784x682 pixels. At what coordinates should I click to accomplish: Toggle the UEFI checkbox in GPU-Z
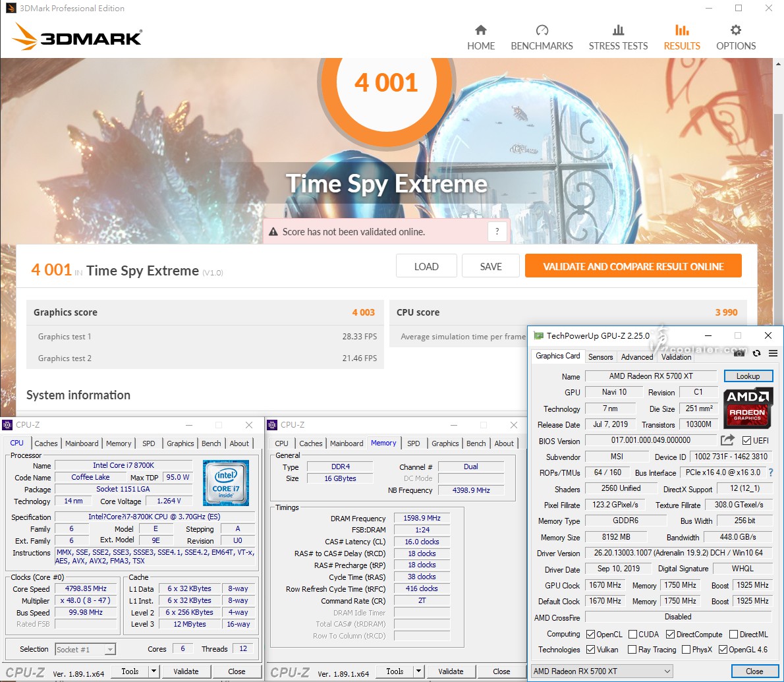[x=746, y=441]
